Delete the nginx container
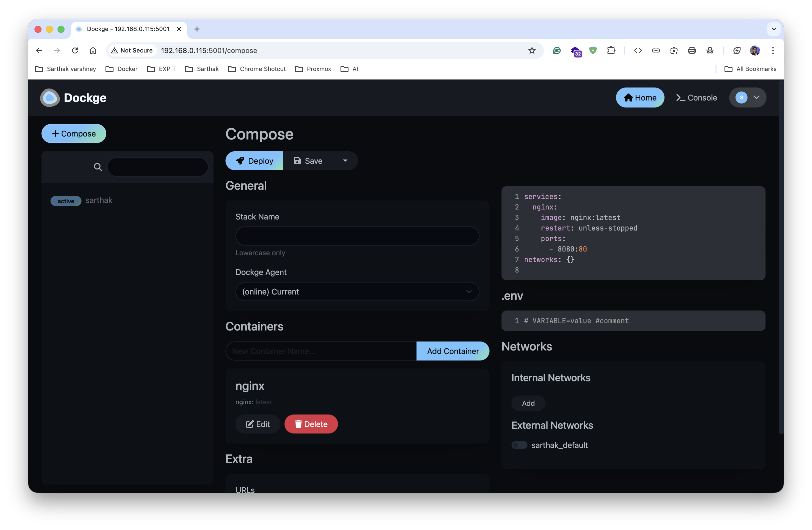The image size is (812, 530). (311, 424)
